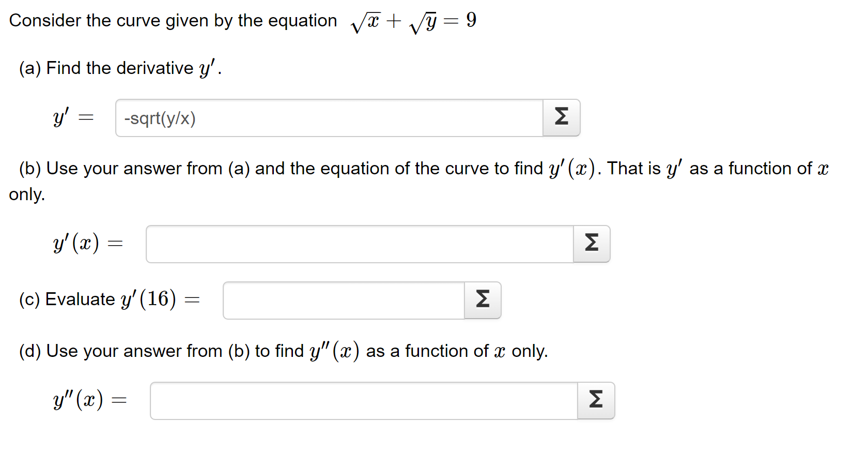Select the text -sqrt(y/x) in part (a)
Screen dimensions: 868x450
(x=159, y=118)
